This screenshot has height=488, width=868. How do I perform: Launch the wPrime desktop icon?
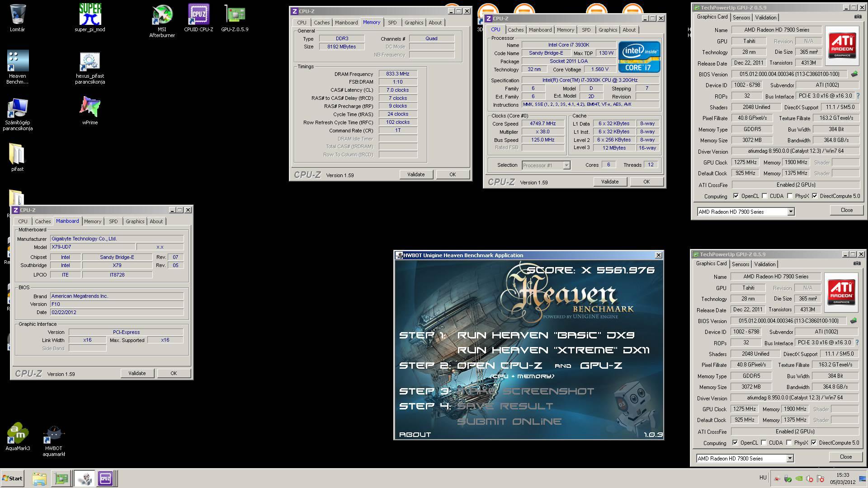(x=90, y=111)
